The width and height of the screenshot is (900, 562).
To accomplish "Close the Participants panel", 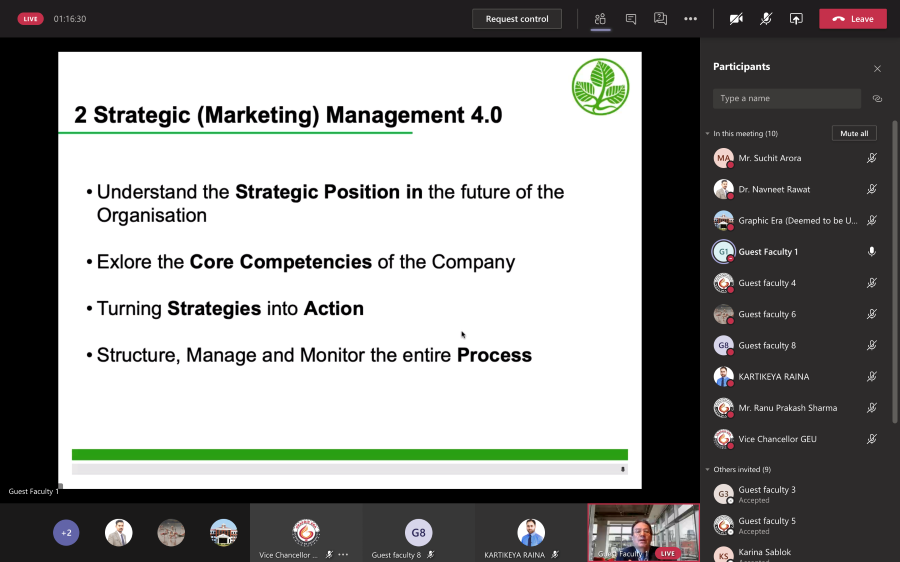I will tap(877, 68).
